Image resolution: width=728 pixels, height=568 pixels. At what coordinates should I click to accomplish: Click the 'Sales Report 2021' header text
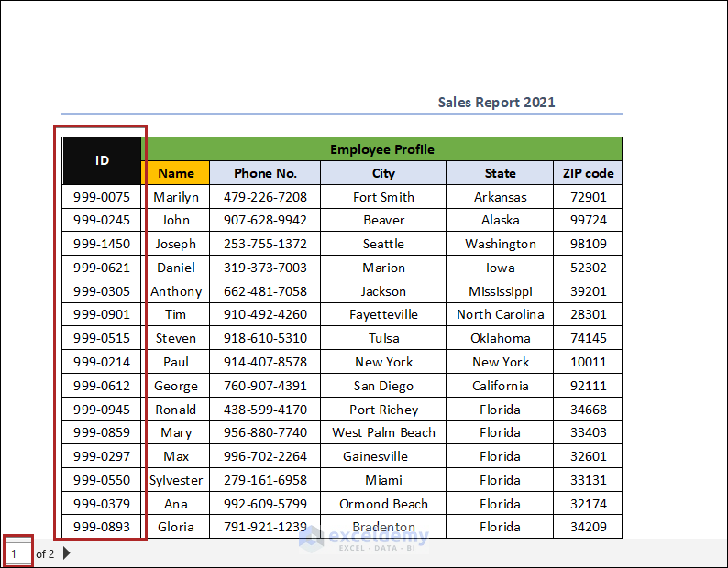pos(496,102)
